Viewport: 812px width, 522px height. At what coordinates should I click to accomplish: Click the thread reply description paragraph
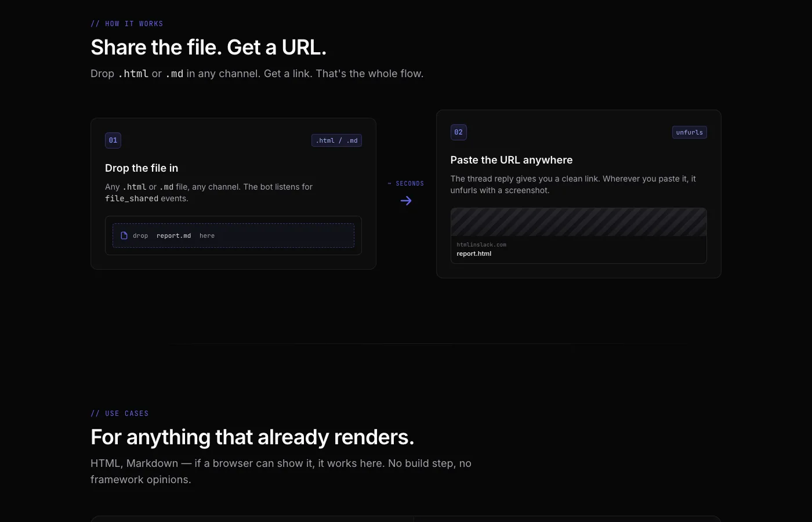click(573, 184)
